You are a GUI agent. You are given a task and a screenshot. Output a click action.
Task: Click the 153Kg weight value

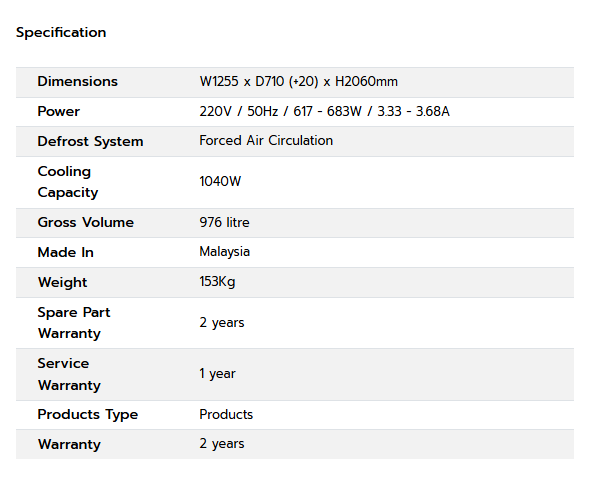tap(217, 282)
